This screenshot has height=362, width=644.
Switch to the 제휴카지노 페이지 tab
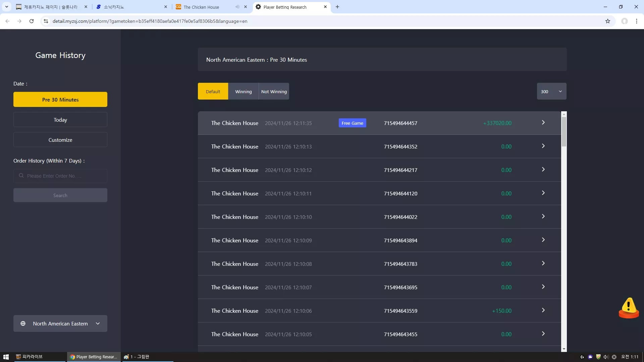52,7
